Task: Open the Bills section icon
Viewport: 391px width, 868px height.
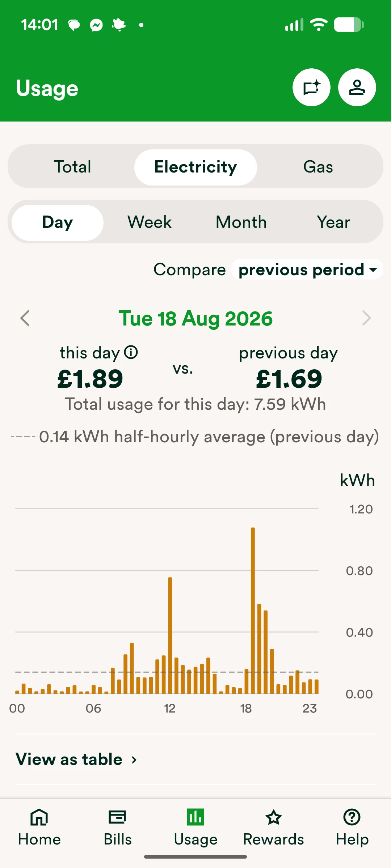Action: click(x=117, y=817)
